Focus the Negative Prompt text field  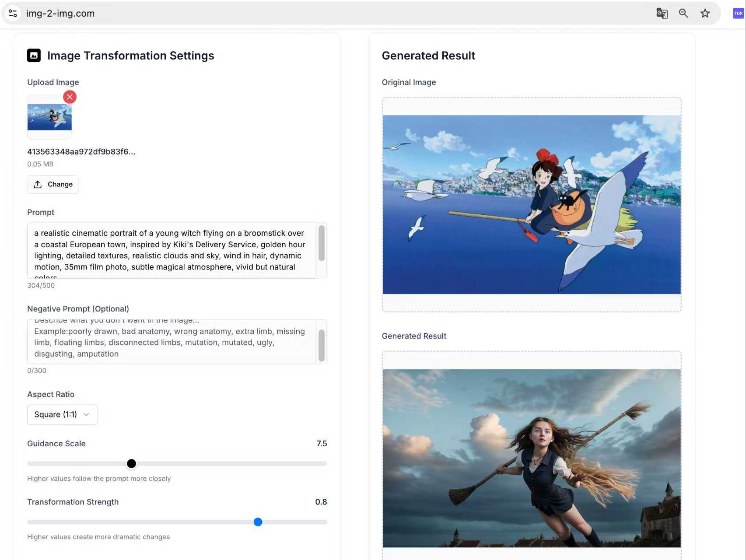pyautogui.click(x=171, y=342)
